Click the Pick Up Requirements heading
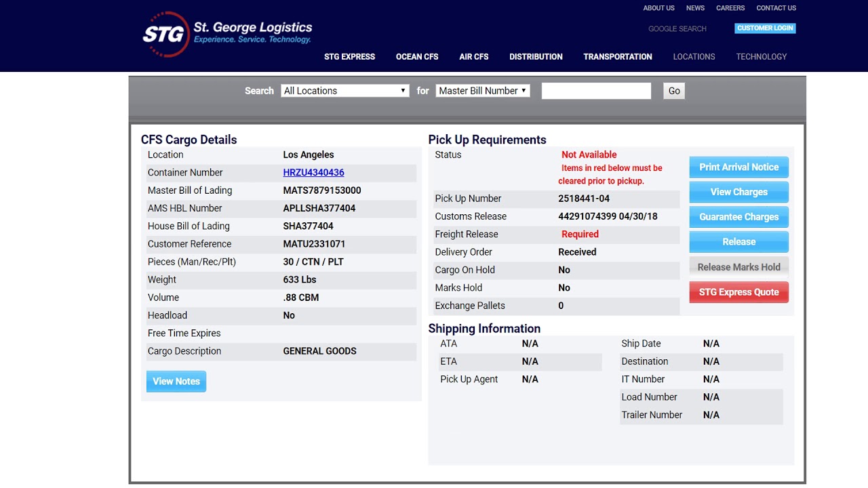 (487, 140)
